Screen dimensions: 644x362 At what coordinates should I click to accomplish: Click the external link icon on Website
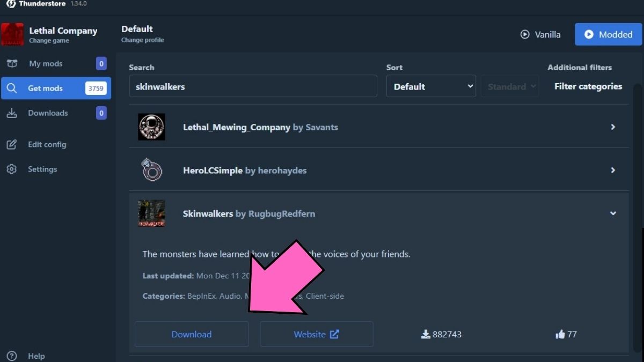[x=334, y=334]
